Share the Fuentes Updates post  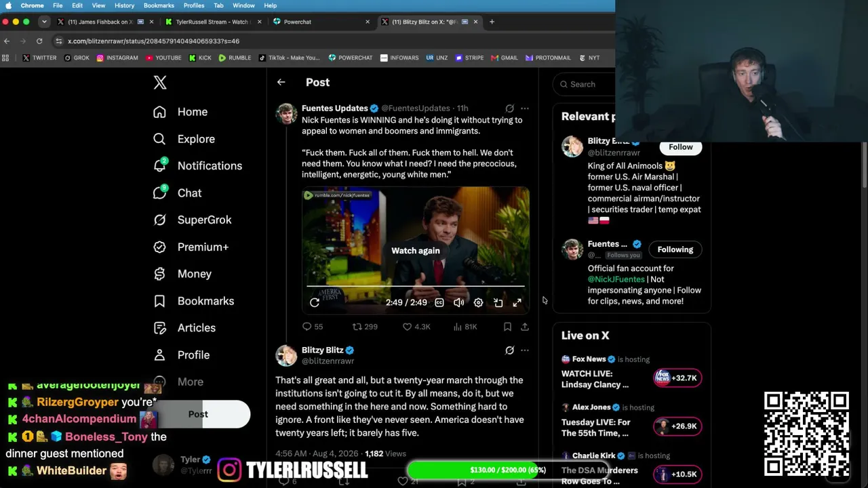click(x=525, y=327)
